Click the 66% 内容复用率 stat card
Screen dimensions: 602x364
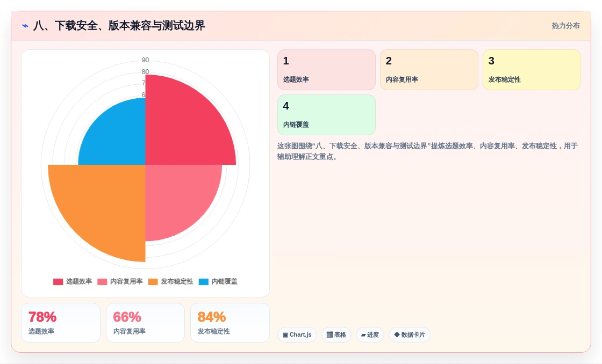pyautogui.click(x=146, y=323)
